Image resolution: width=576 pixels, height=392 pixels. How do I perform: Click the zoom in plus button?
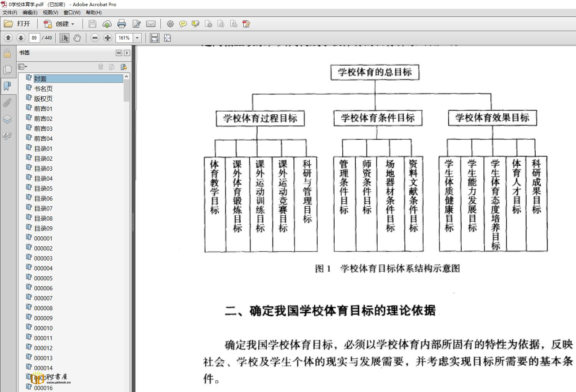click(x=107, y=38)
